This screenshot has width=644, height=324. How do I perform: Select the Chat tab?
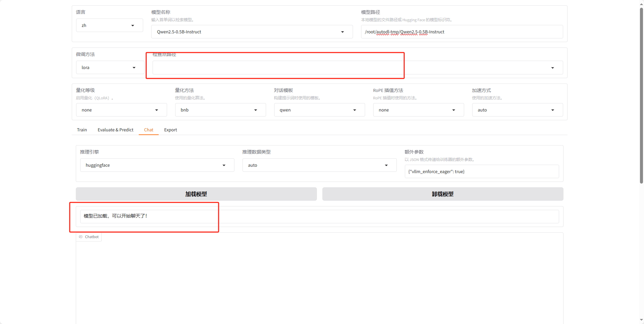pyautogui.click(x=149, y=130)
